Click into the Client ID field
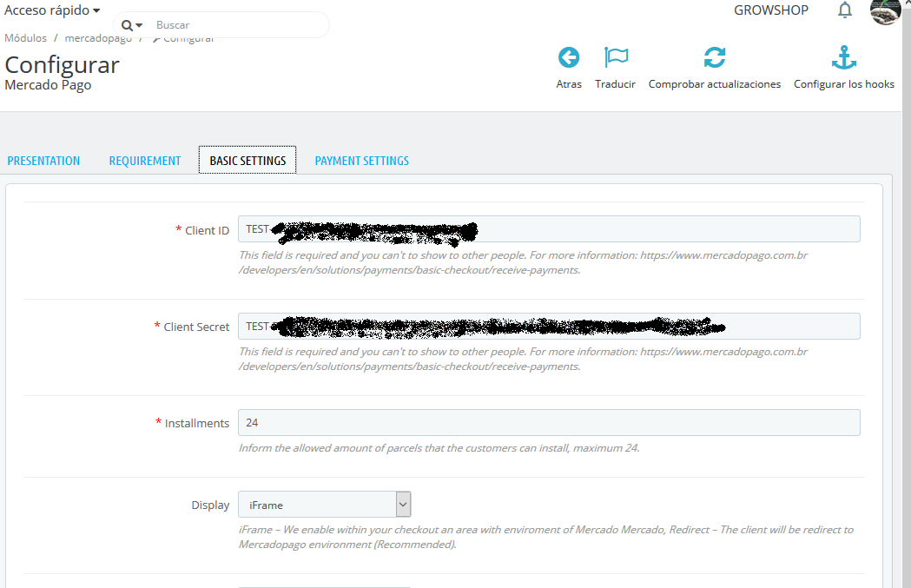911x588 pixels. [x=549, y=229]
